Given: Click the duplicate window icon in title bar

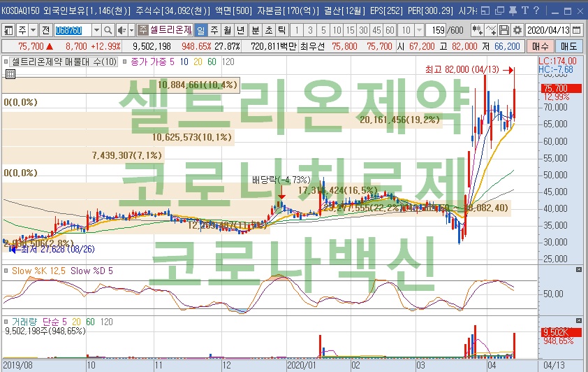Looking at the screenshot, I should tap(499, 10).
